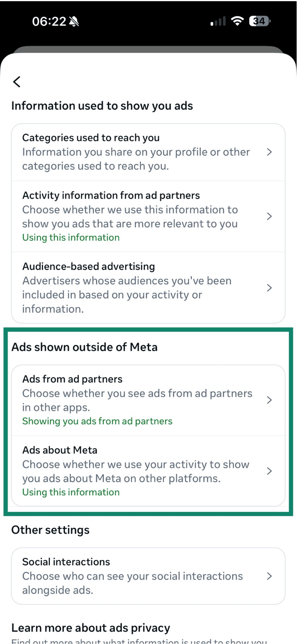The width and height of the screenshot is (297, 644).
Task: Tap the back arrow icon
Action: [x=17, y=82]
